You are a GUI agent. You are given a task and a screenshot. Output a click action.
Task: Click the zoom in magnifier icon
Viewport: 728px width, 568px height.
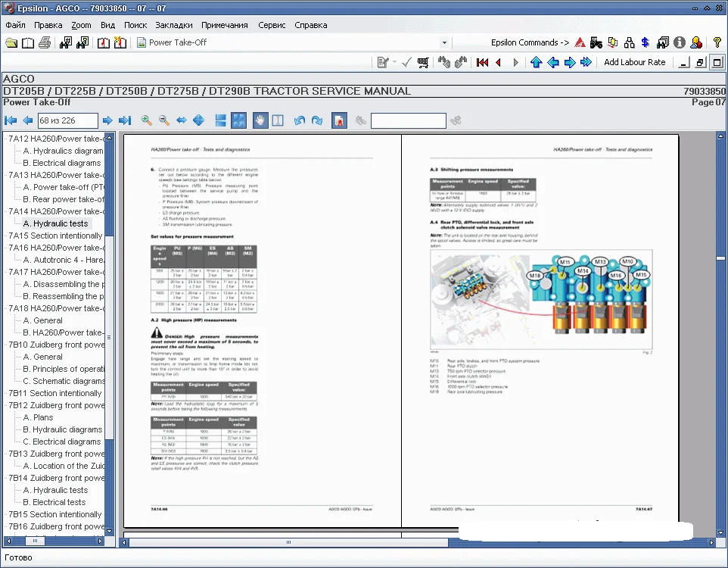[x=146, y=120]
